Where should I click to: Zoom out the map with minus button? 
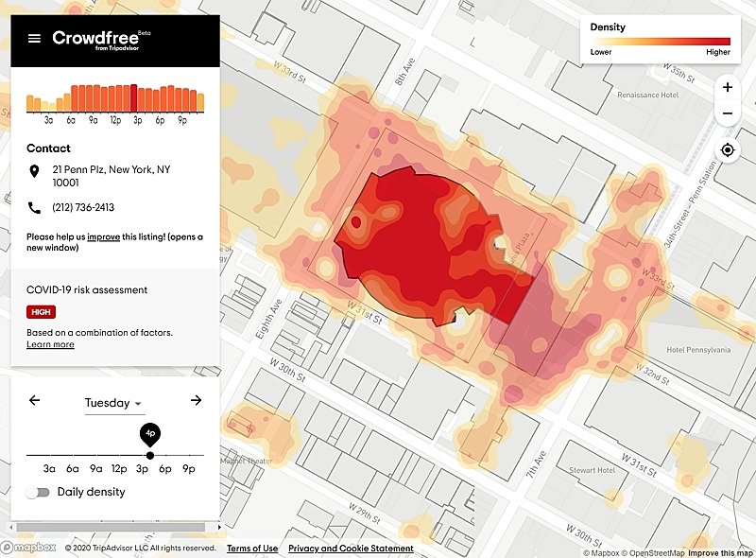point(728,113)
